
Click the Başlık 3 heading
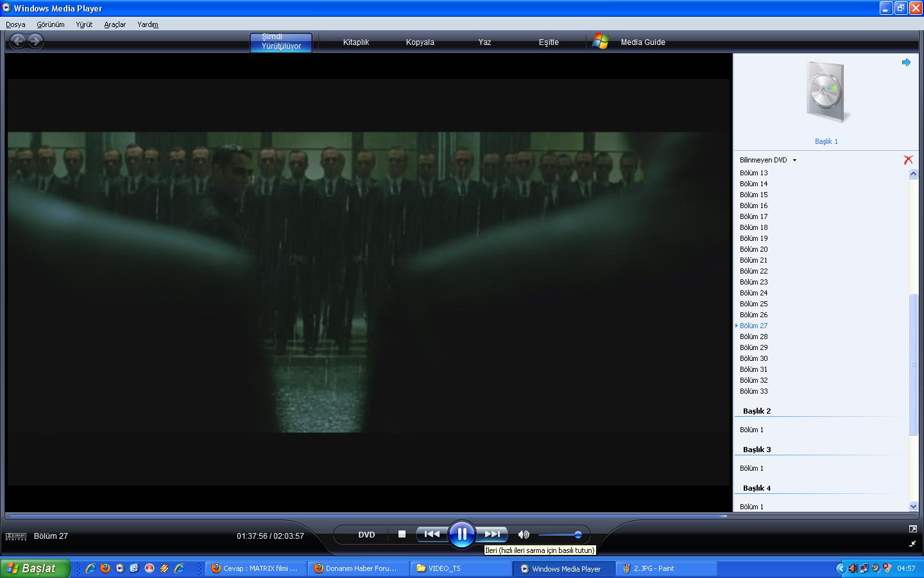(757, 450)
